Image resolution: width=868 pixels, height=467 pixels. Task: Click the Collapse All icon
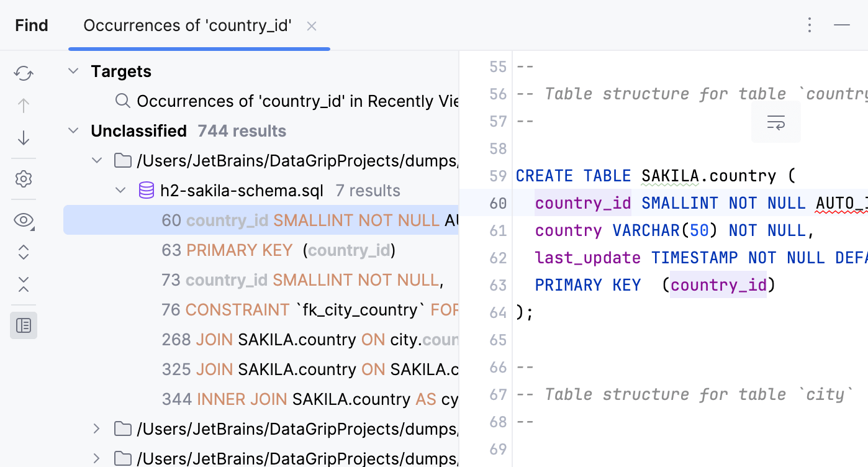[x=24, y=284]
